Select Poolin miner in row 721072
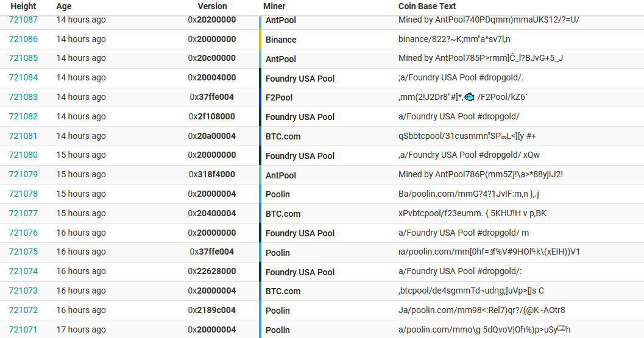 tap(278, 311)
